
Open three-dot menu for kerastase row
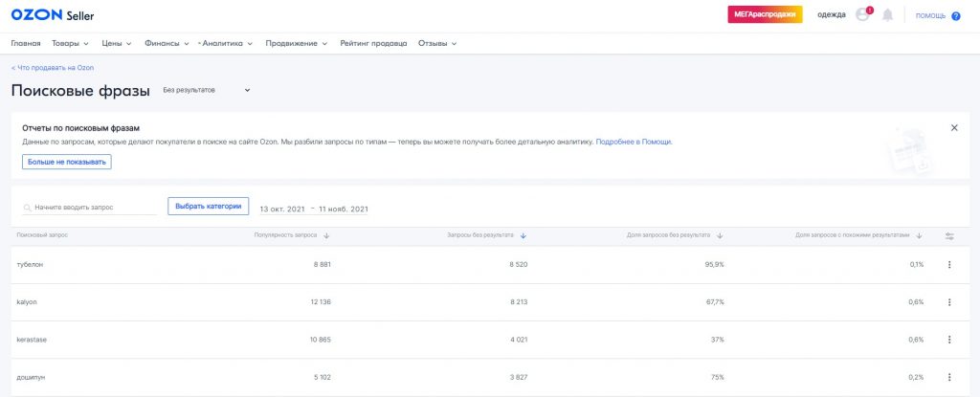(949, 340)
